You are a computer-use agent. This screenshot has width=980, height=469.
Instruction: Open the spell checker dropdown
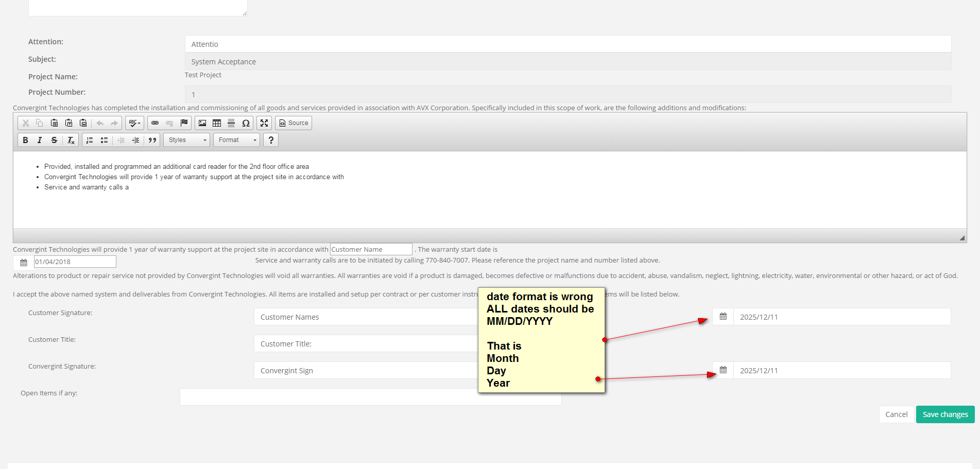click(x=134, y=123)
